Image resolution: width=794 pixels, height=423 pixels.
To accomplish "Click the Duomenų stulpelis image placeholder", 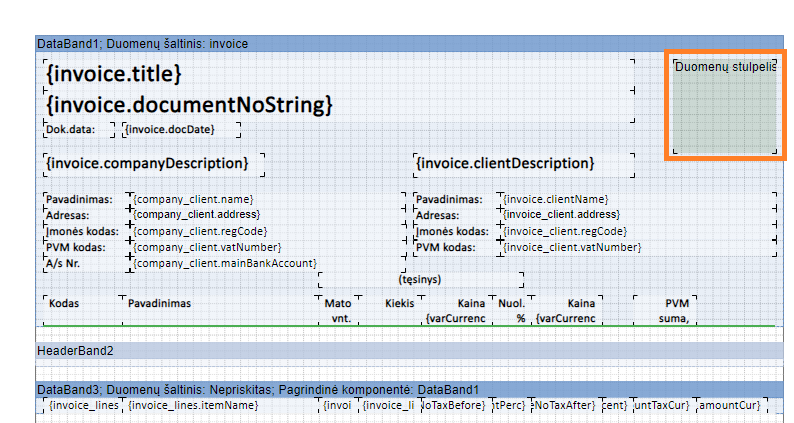I will [725, 105].
